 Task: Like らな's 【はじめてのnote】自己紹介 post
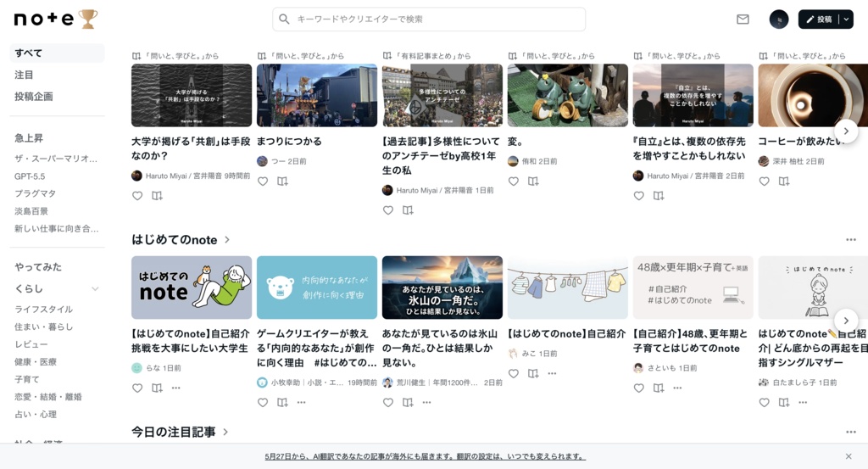click(137, 388)
